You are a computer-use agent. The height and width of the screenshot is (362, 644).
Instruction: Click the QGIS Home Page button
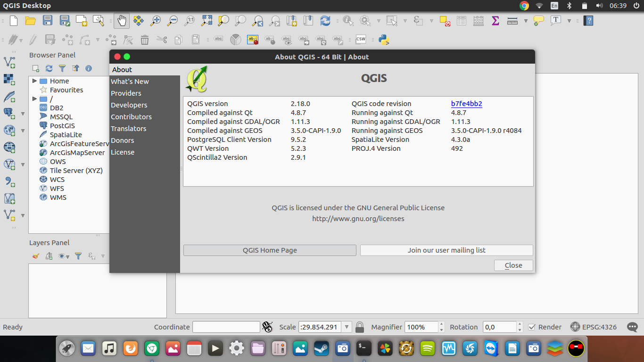coord(270,250)
